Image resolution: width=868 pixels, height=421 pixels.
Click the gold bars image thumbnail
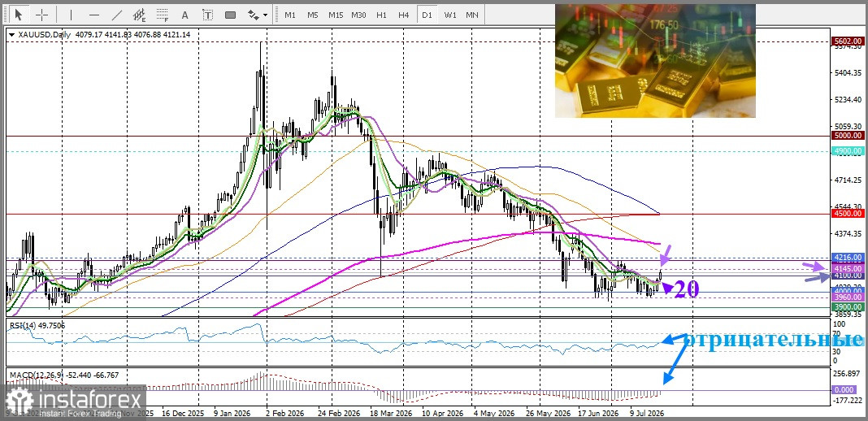[655, 61]
